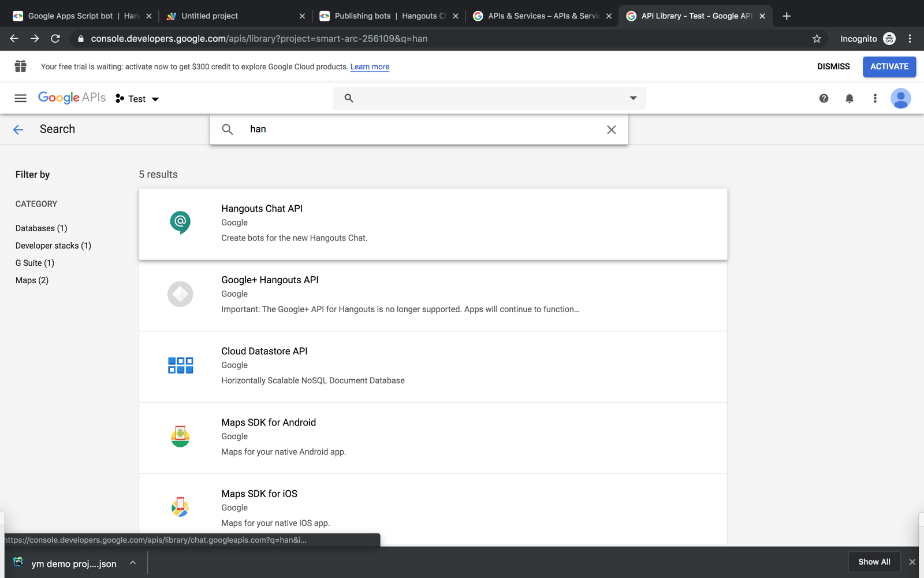Click the browser address bar URL
This screenshot has width=924, height=578.
pyautogui.click(x=259, y=39)
